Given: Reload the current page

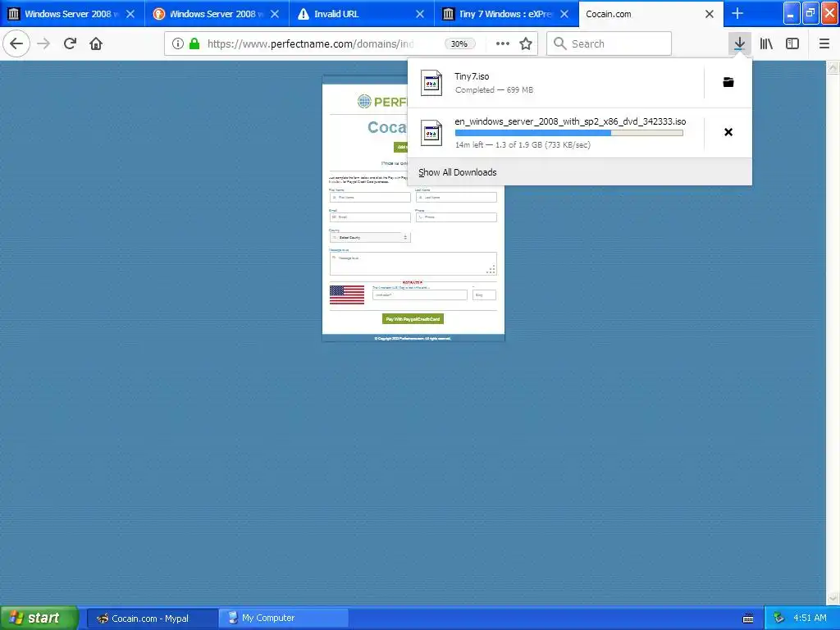Looking at the screenshot, I should point(70,43).
